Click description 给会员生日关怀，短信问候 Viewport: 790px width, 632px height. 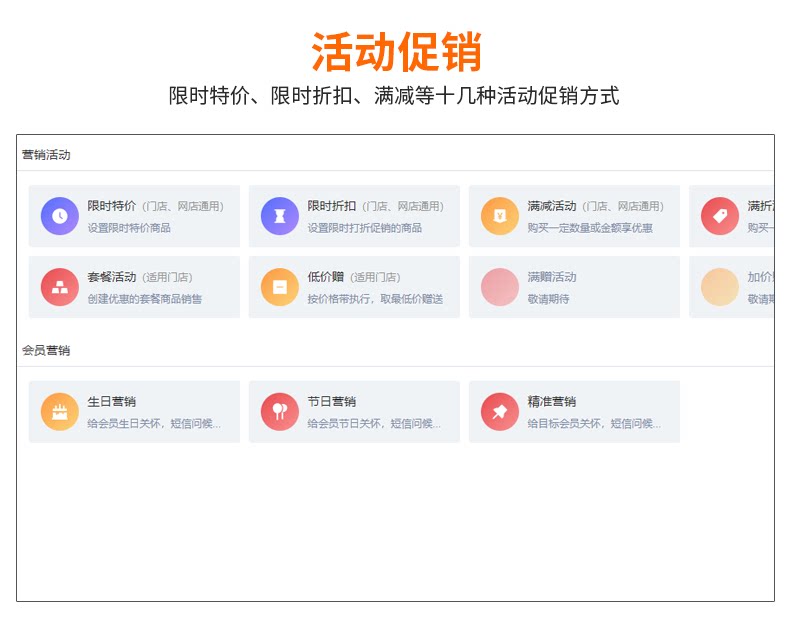(x=154, y=423)
